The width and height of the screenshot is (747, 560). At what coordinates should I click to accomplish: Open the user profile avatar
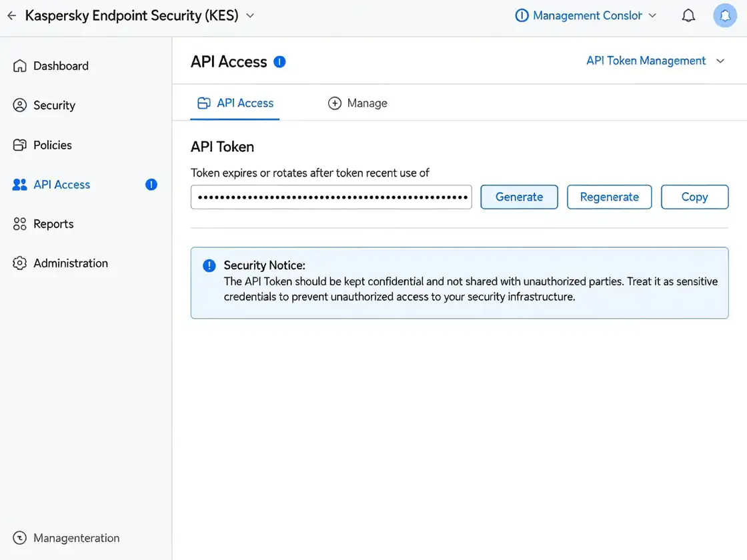point(724,16)
